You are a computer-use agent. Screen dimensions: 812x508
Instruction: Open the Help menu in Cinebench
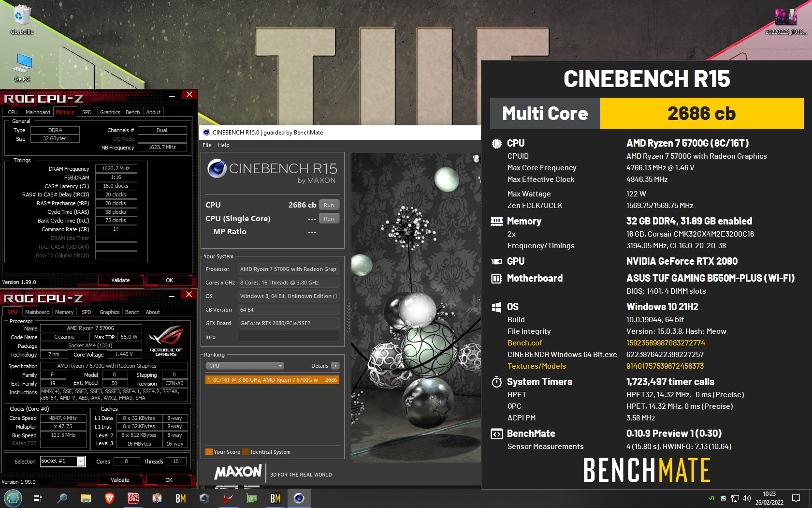(x=224, y=145)
